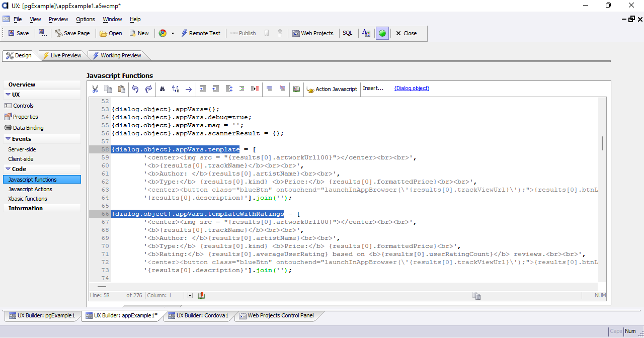
Task: Click the green book icon in editor toolbar
Action: (x=296, y=89)
